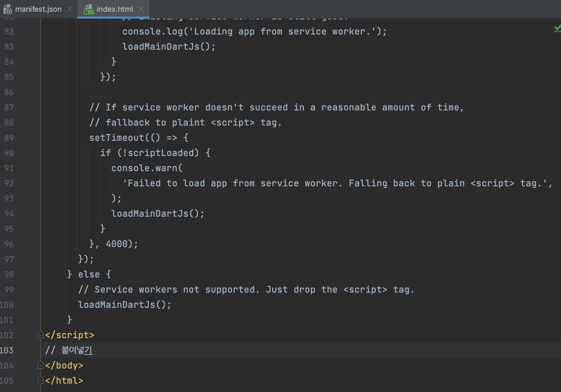Collapse the closing body tag fold marker
The width and height of the screenshot is (561, 392).
[41, 365]
